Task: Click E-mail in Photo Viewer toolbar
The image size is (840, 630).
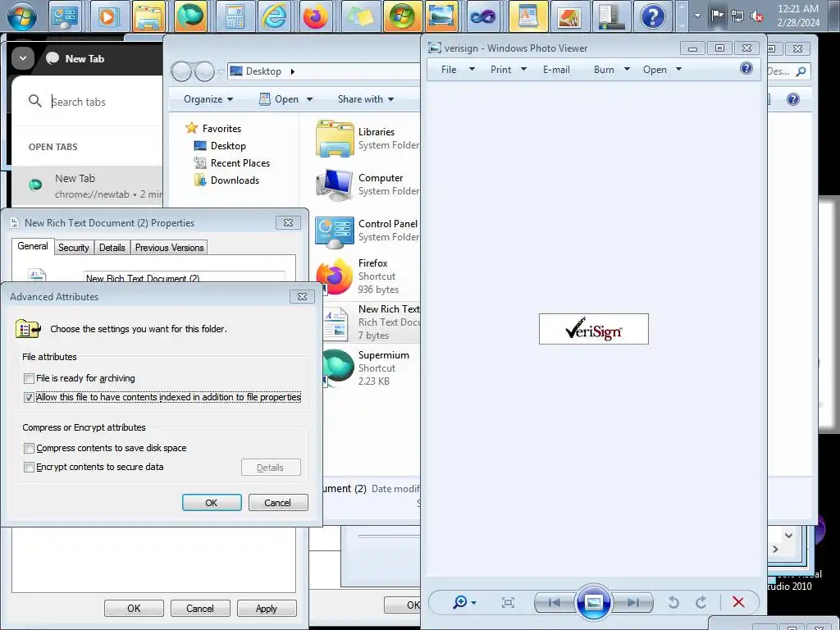Action: point(556,70)
